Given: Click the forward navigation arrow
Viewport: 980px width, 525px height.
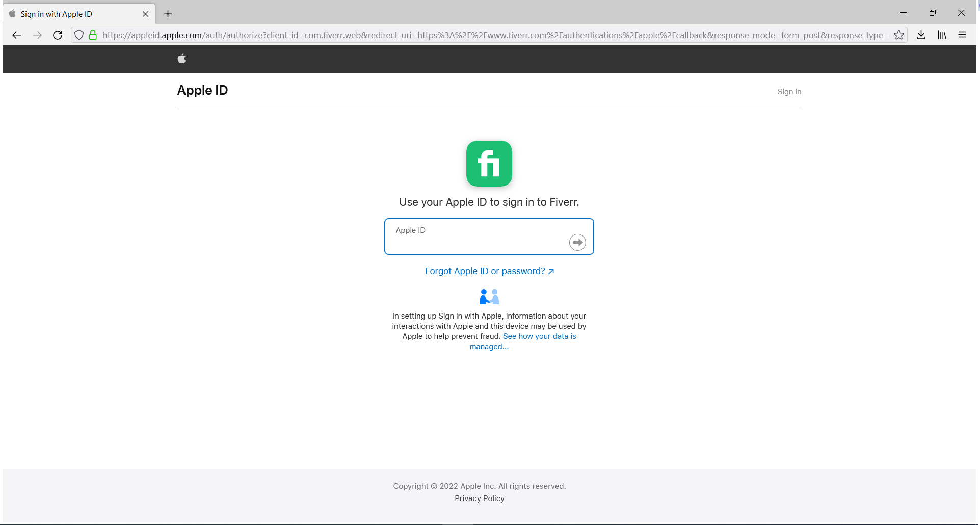Looking at the screenshot, I should coord(37,35).
